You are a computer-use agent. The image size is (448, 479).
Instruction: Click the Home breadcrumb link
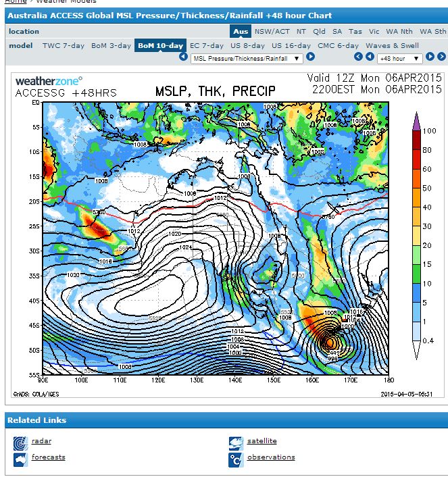point(16,1)
